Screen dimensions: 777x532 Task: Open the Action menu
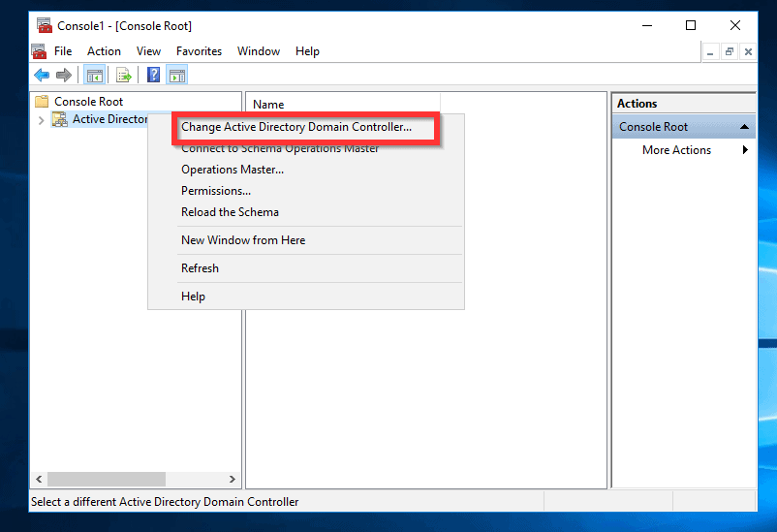pos(104,51)
